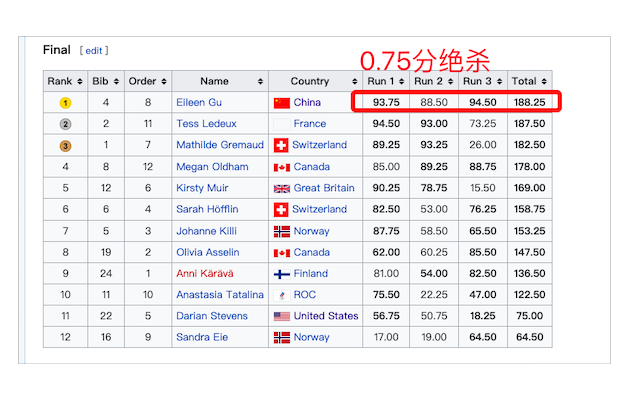Click the United States flag icon

click(281, 316)
